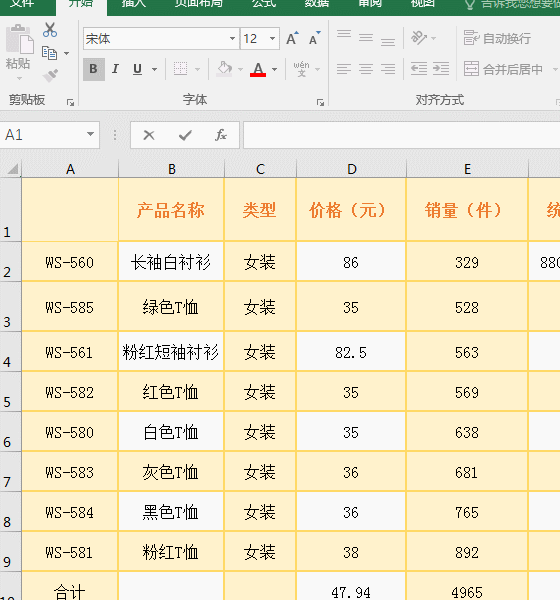The width and height of the screenshot is (560, 600).
Task: Click the Name Box showing A1
Action: click(x=49, y=135)
